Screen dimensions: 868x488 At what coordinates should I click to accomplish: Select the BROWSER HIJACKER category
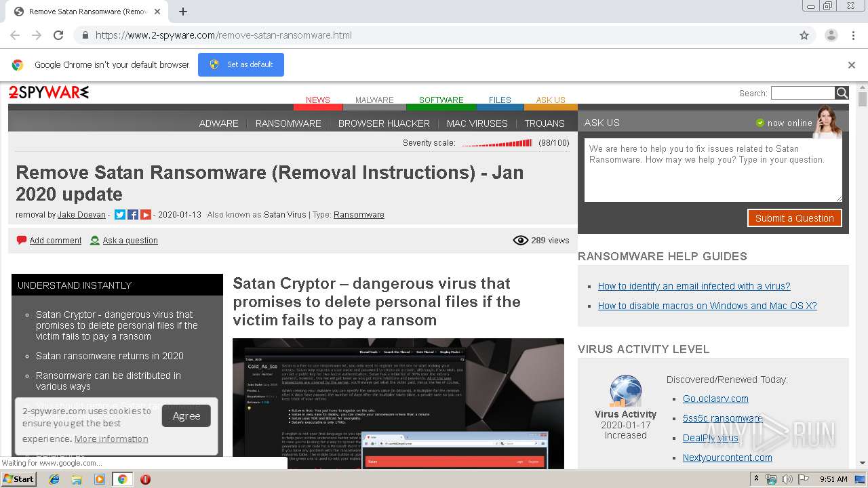[x=384, y=123]
